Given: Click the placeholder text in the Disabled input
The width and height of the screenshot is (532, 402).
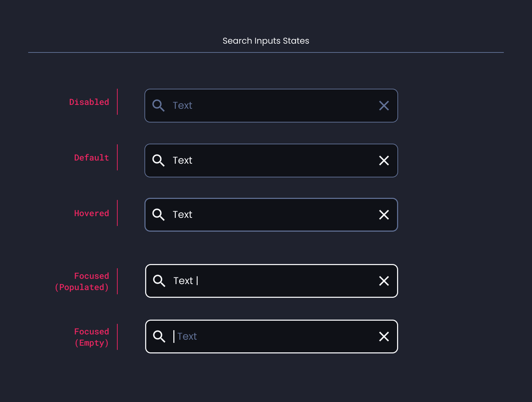Looking at the screenshot, I should (182, 106).
